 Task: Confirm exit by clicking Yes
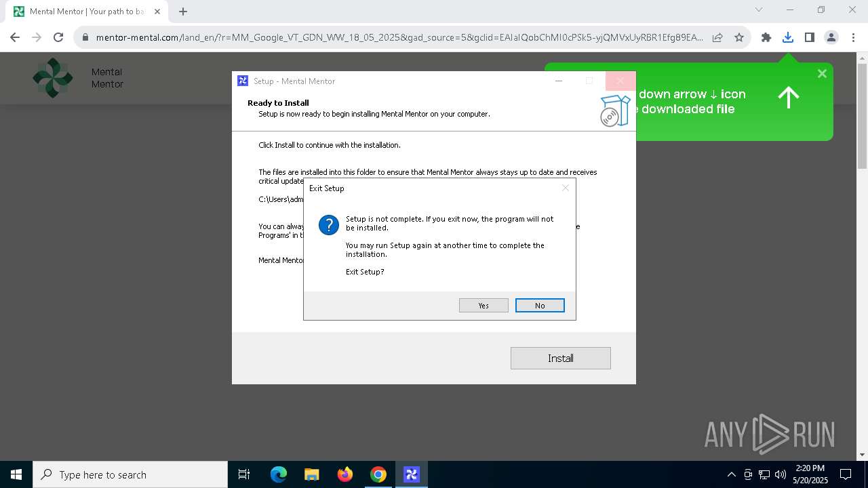[484, 306]
